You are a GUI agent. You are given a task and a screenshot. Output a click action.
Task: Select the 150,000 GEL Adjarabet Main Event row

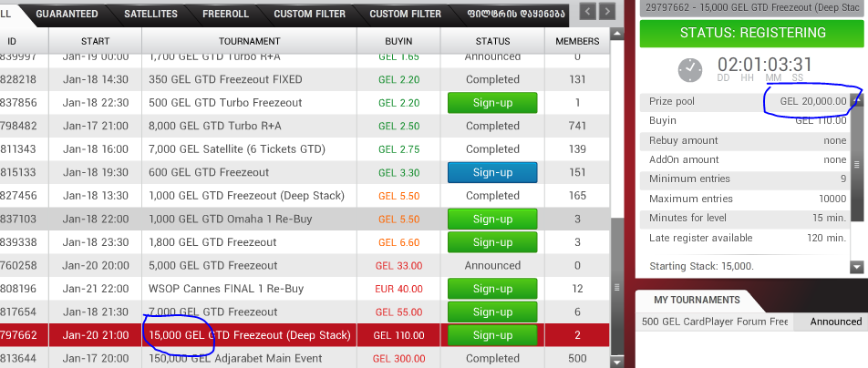pyautogui.click(x=248, y=359)
